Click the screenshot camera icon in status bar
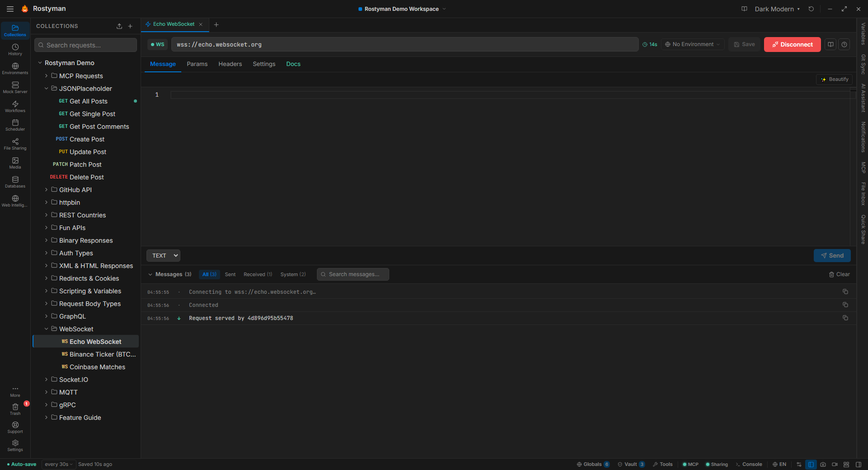 pyautogui.click(x=823, y=464)
